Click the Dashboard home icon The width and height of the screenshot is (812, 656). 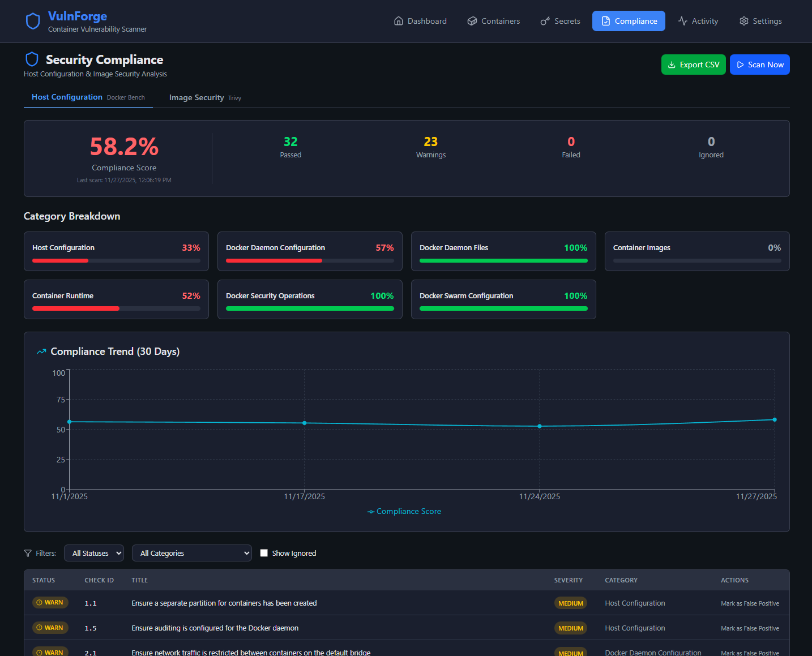pyautogui.click(x=399, y=21)
